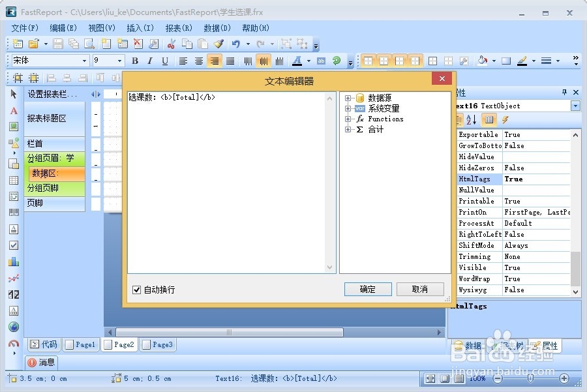Screen dimensions: 587x392
Task: Toggle bold text formatting
Action: [134, 61]
